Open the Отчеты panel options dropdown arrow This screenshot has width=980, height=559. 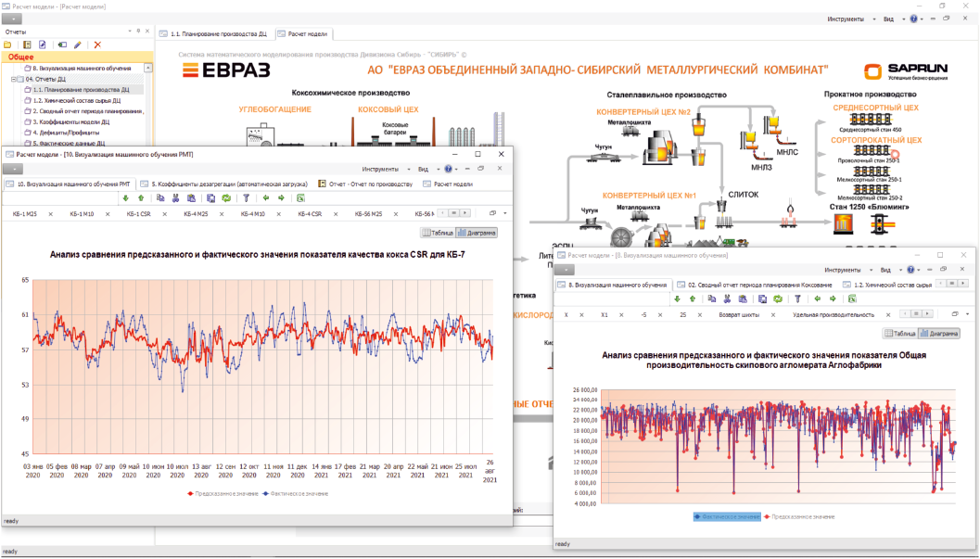coord(130,32)
